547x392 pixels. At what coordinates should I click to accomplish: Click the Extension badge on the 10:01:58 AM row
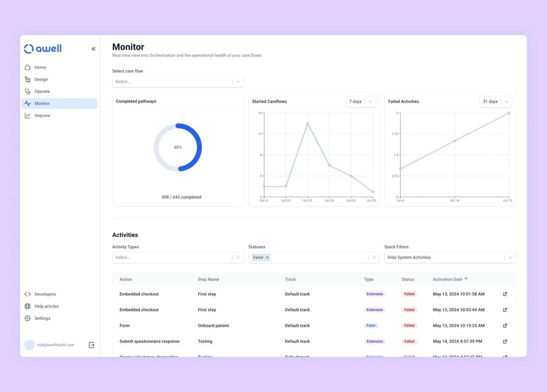[x=375, y=294]
